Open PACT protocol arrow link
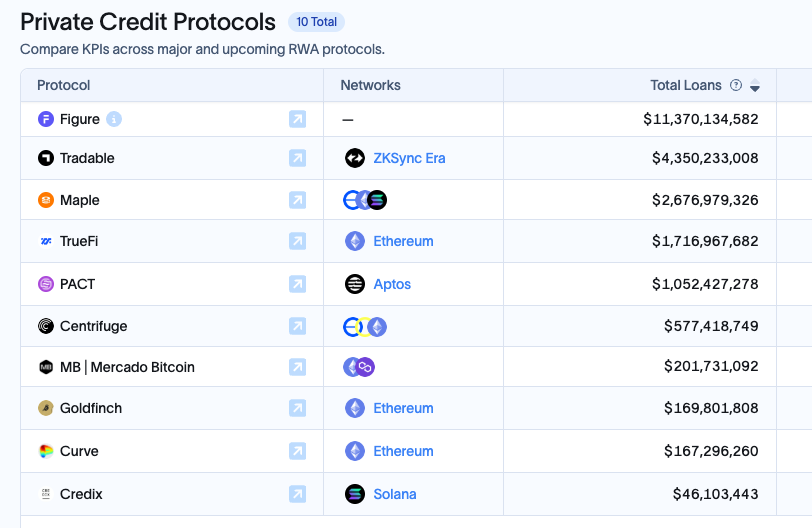This screenshot has width=812, height=528. pyautogui.click(x=297, y=284)
